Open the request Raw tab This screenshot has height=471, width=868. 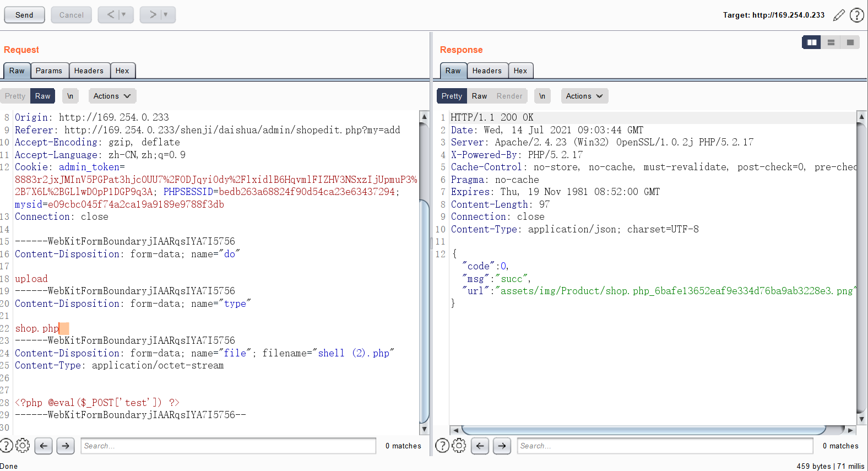coord(17,71)
